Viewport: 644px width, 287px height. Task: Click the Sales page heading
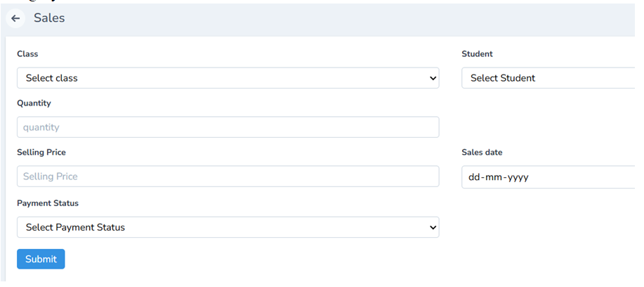[49, 18]
